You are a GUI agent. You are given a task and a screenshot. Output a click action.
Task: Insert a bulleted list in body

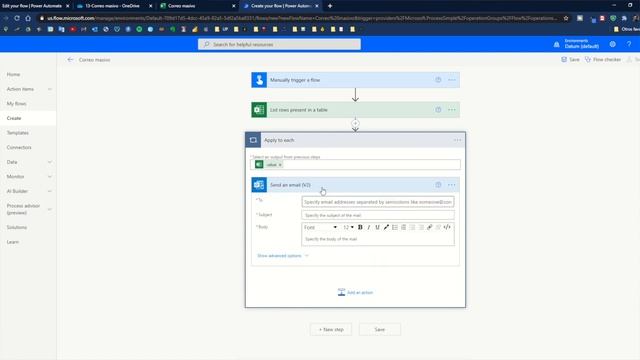pyautogui.click(x=395, y=227)
